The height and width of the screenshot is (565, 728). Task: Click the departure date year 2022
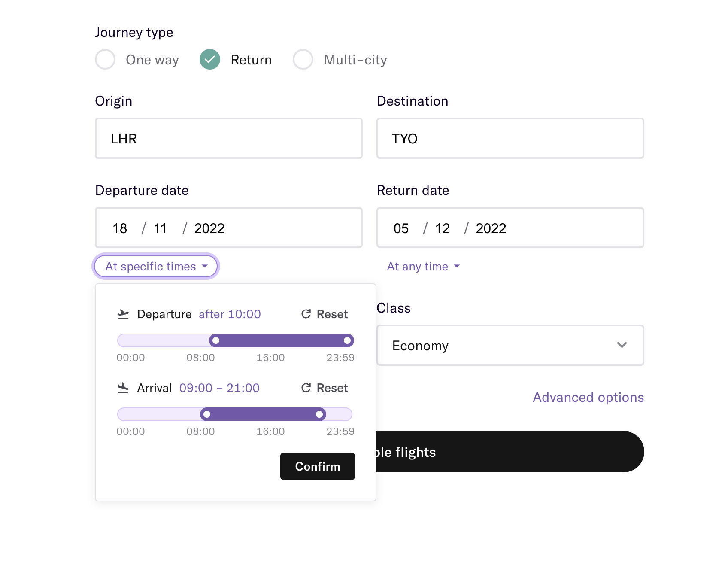209,228
